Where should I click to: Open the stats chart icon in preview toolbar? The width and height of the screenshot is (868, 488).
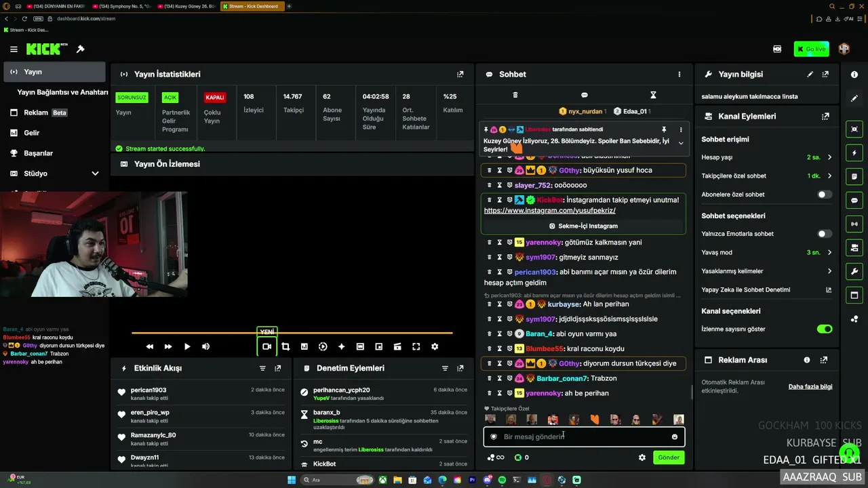(304, 346)
